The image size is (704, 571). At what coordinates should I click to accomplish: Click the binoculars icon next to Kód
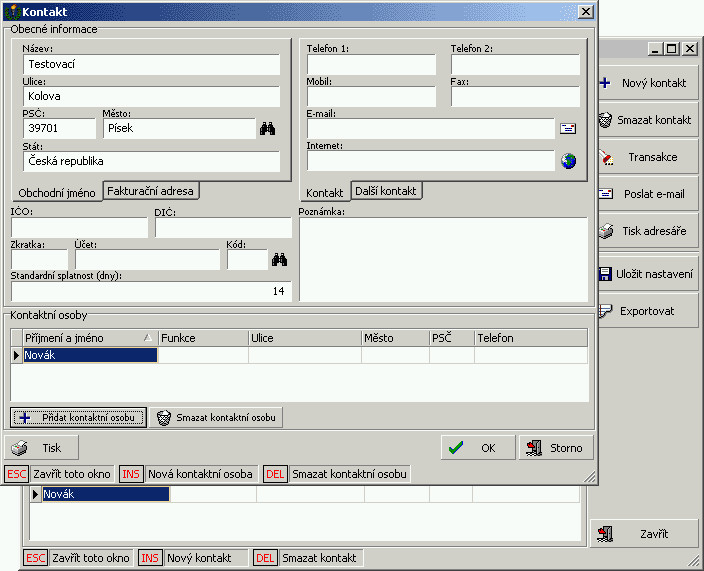tap(279, 259)
